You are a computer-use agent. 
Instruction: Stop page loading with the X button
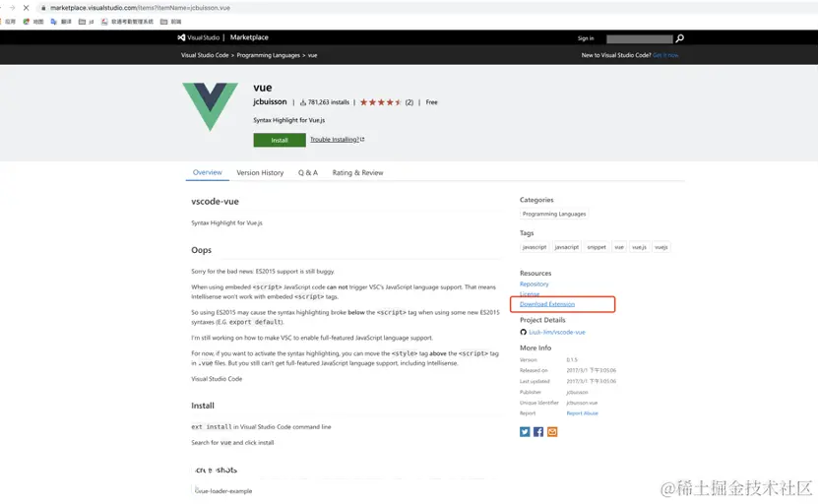pos(27,8)
